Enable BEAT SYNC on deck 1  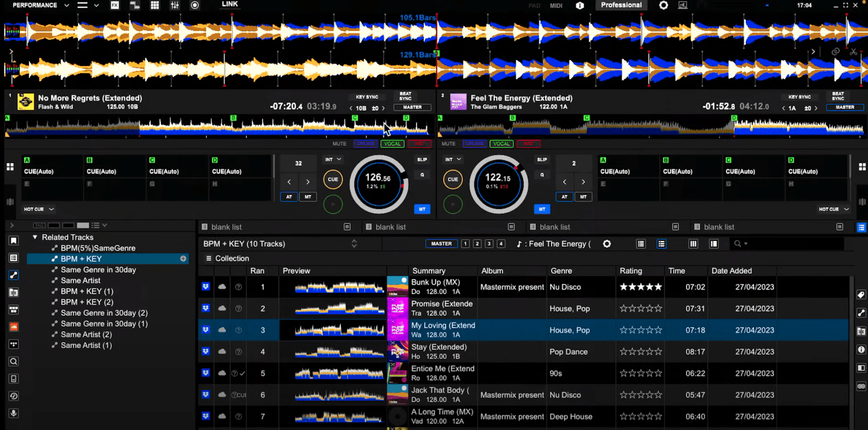[405, 96]
